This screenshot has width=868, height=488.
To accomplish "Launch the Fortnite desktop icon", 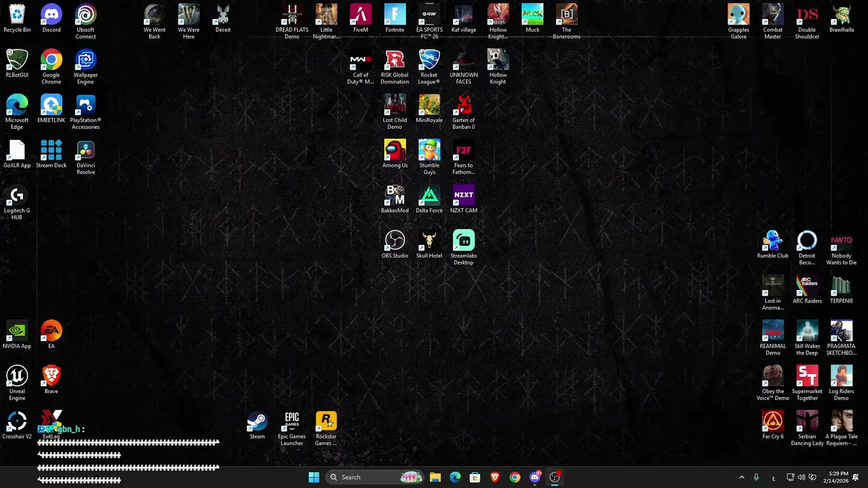I will click(x=395, y=19).
